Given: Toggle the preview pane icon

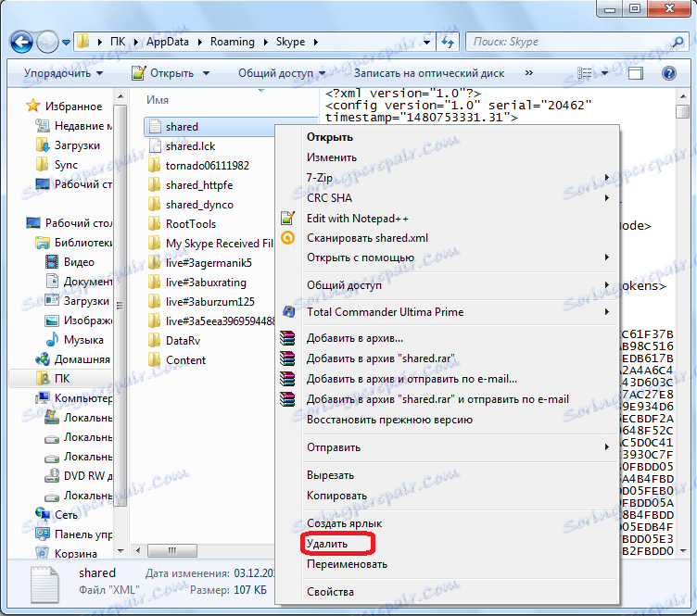Looking at the screenshot, I should [635, 73].
